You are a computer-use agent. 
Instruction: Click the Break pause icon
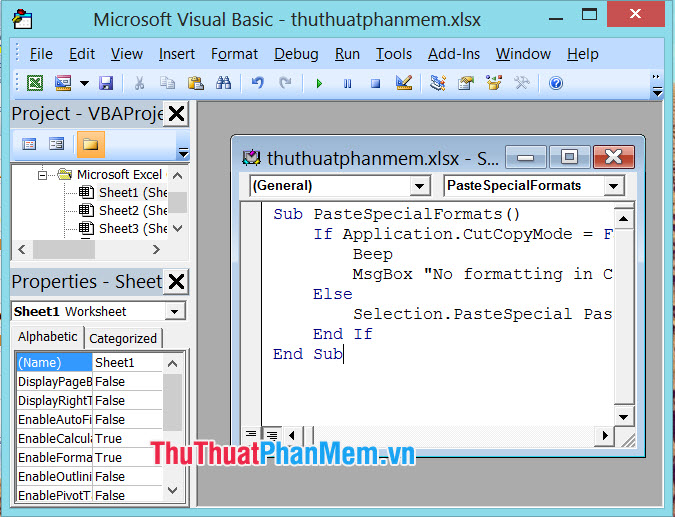(347, 83)
